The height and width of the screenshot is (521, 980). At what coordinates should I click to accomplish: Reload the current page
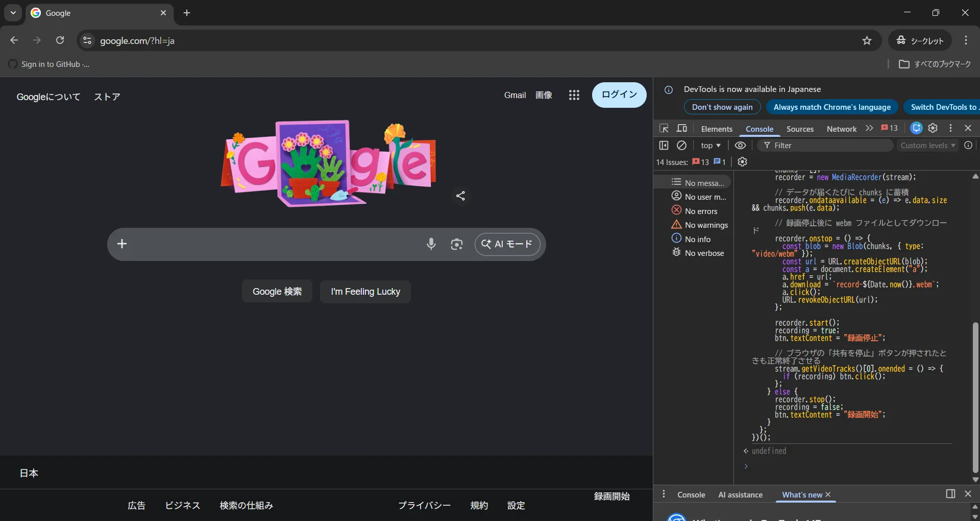click(60, 40)
